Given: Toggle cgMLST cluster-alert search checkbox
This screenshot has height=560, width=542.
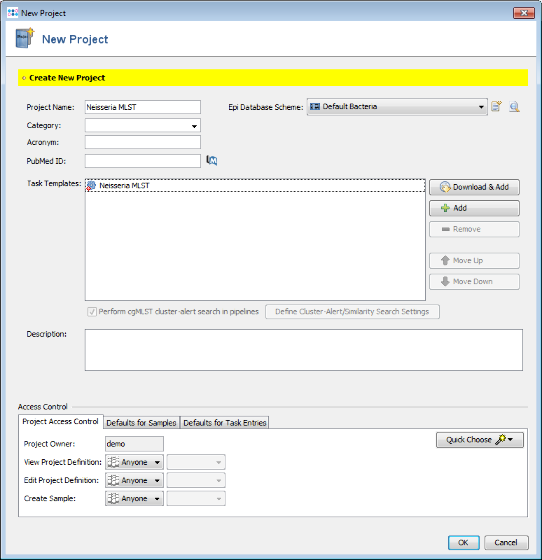Looking at the screenshot, I should tap(92, 312).
